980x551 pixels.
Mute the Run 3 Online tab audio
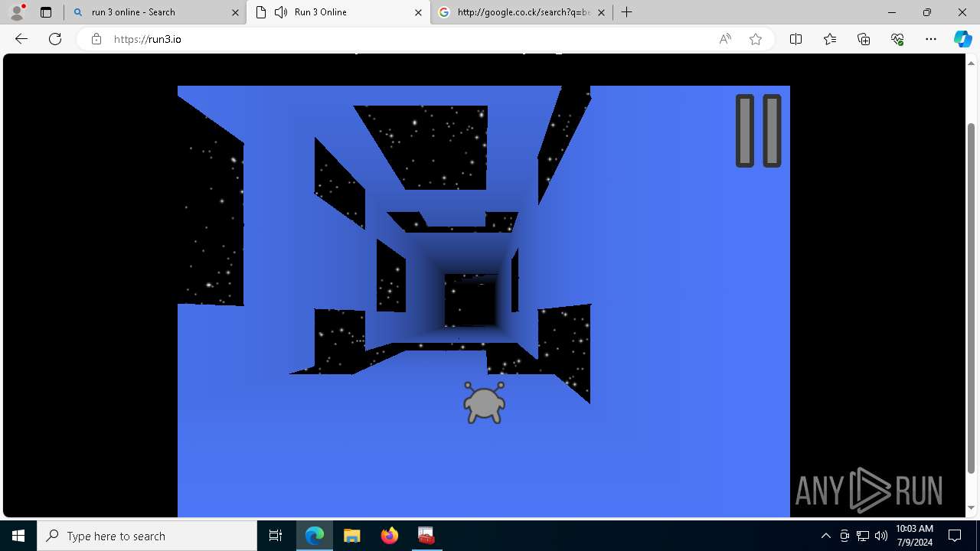pos(281,12)
